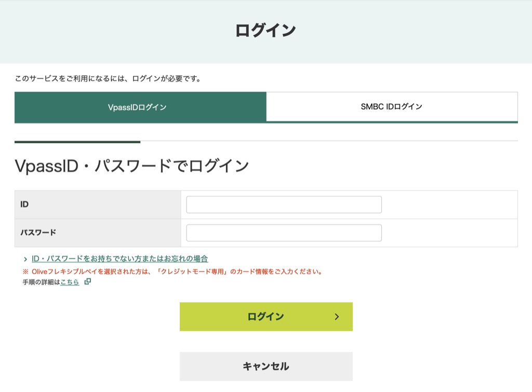Viewport: 532px width, 392px height.
Task: Open the こちら link for procedure details
Action: [x=69, y=282]
